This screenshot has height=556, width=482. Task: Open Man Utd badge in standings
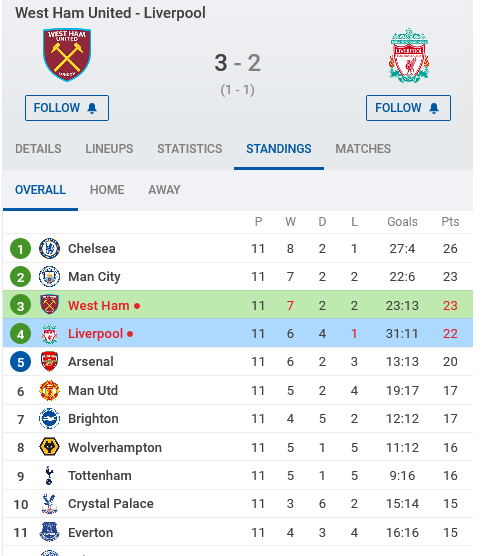point(49,390)
